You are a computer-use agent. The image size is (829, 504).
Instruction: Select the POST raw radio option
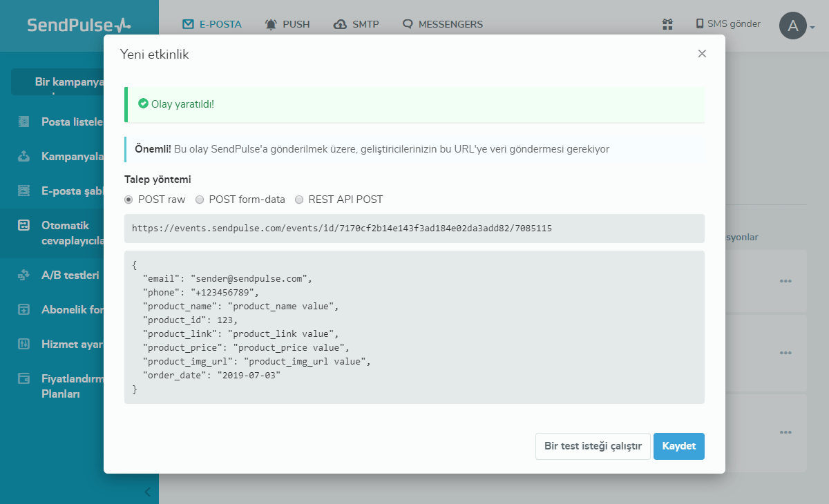(128, 200)
